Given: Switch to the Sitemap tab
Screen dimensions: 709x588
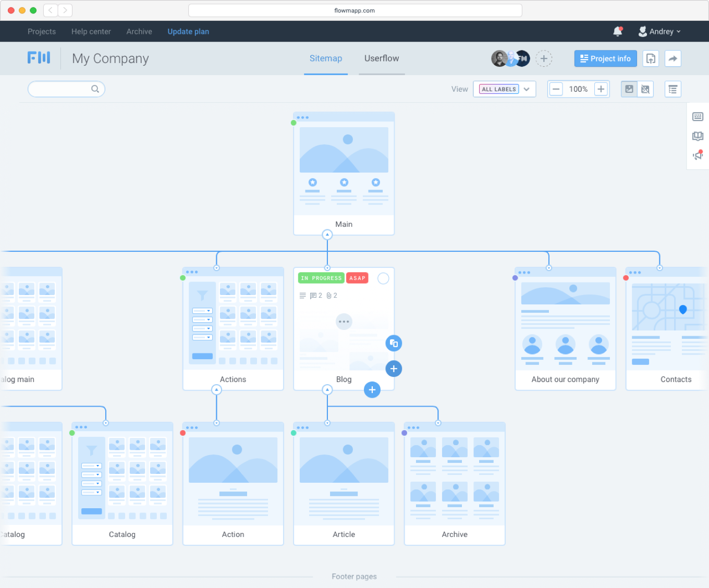Looking at the screenshot, I should (x=326, y=58).
